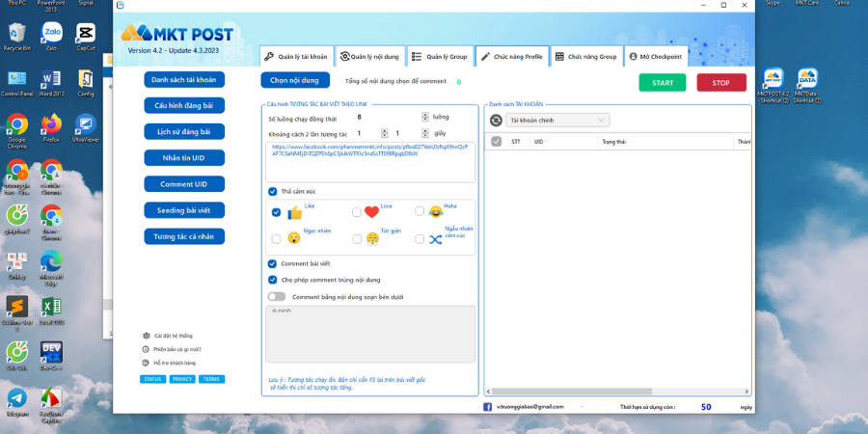Switch to the "Quản lý Group" tab

[440, 57]
